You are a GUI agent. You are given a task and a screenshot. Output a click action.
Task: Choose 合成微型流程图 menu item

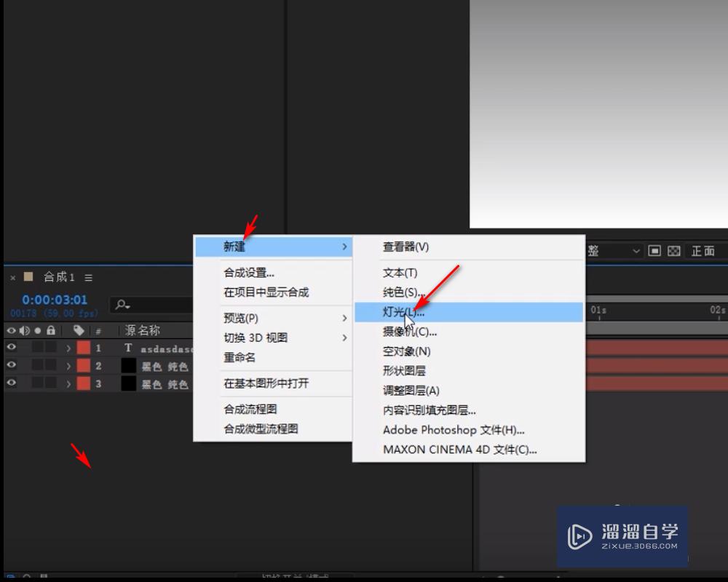coord(261,428)
